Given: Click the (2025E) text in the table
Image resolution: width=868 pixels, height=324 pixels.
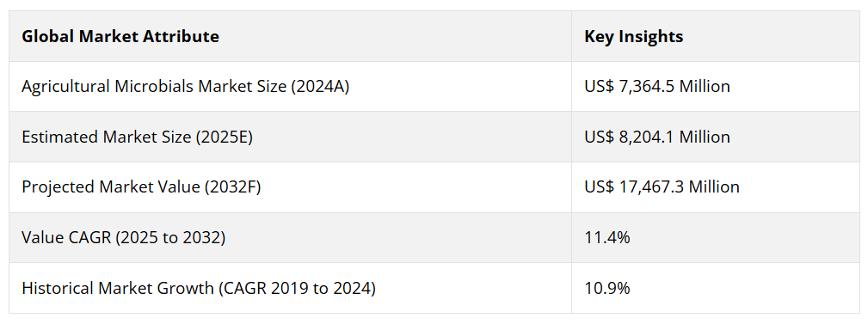Looking at the screenshot, I should coord(224,138).
